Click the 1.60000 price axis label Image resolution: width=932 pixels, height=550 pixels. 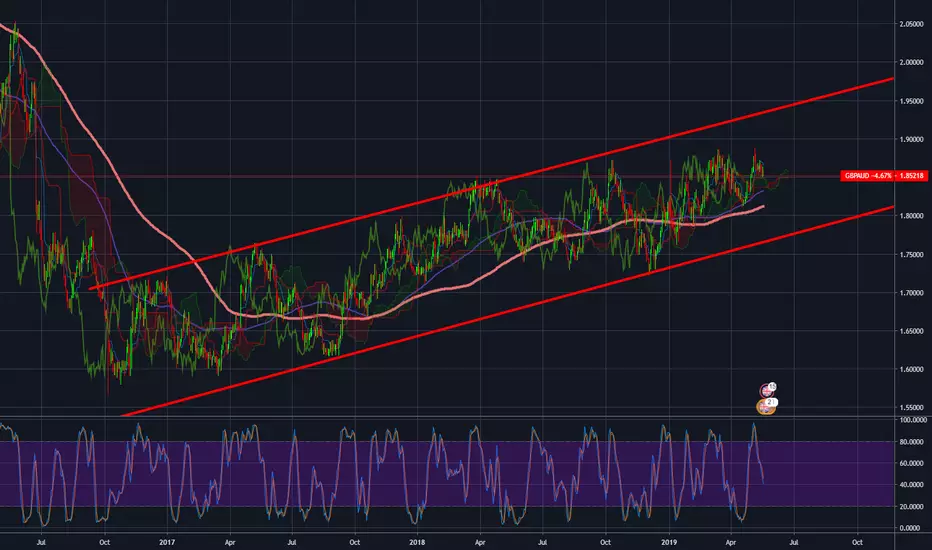(911, 369)
